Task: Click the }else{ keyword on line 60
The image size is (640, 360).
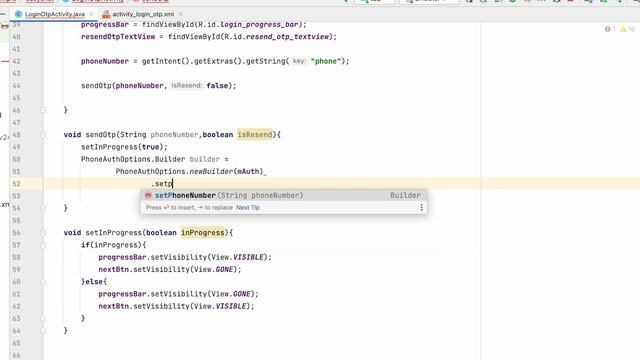Action: pos(94,282)
